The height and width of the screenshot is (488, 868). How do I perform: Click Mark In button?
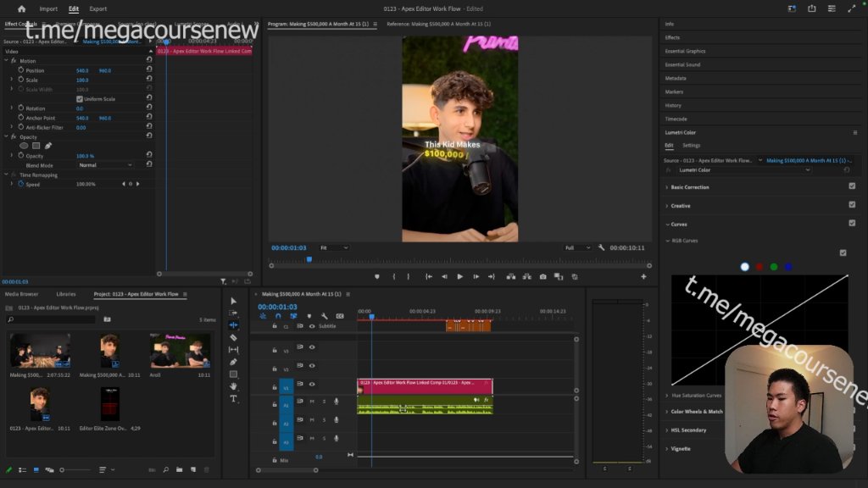tap(394, 277)
